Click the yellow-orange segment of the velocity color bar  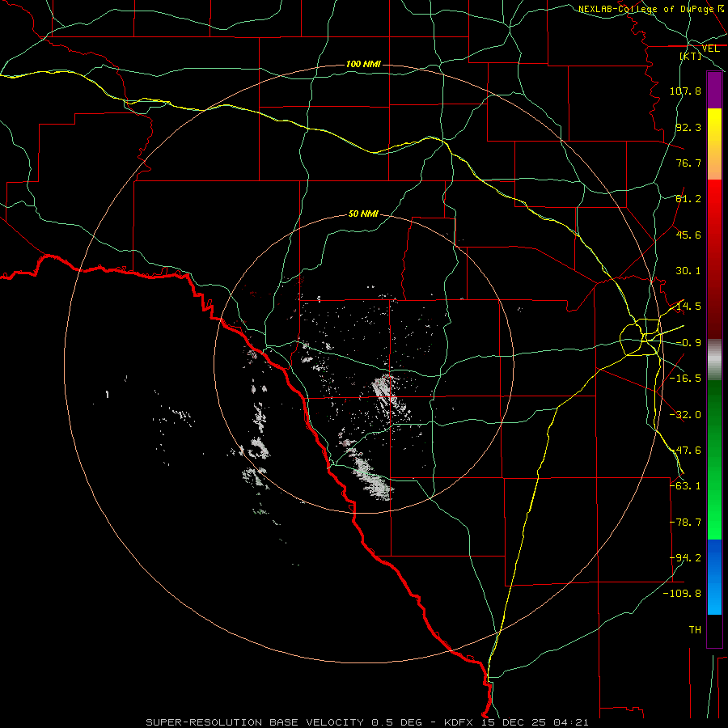(x=714, y=144)
